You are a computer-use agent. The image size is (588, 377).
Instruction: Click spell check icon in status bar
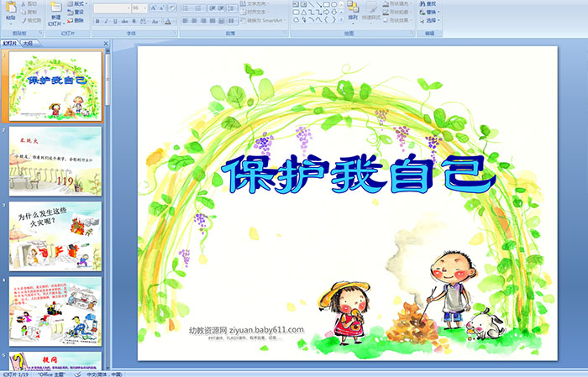point(77,374)
